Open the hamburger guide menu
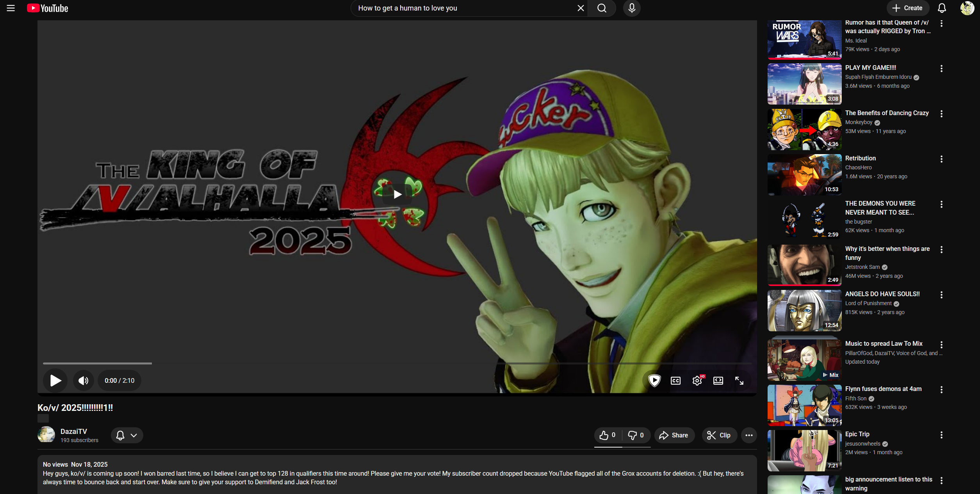980x494 pixels. coord(11,8)
